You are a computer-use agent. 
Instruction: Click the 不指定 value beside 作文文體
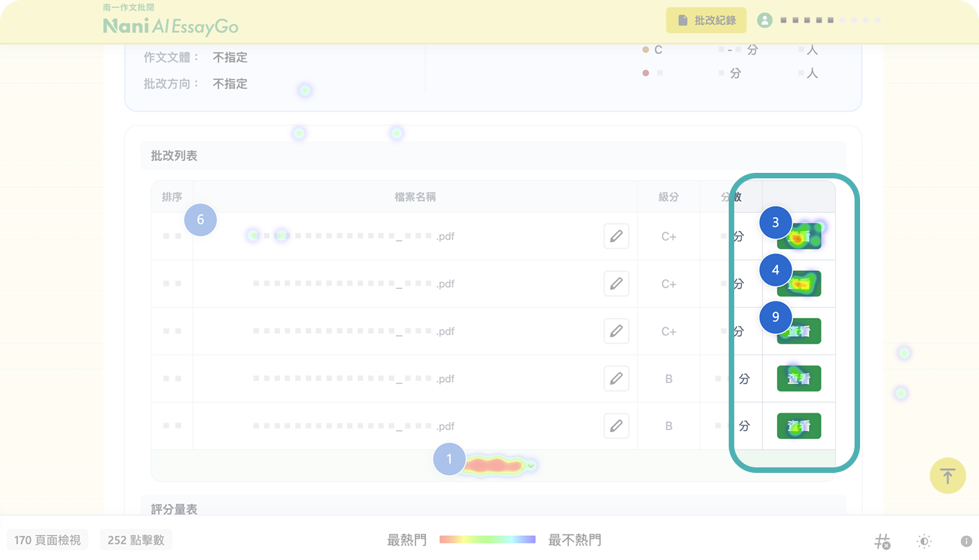230,57
